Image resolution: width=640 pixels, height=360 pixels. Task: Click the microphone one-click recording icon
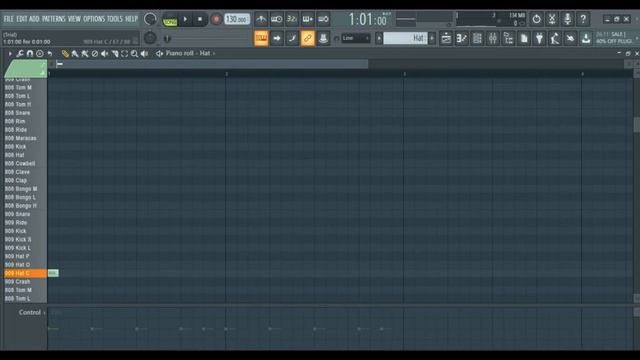coord(567,19)
